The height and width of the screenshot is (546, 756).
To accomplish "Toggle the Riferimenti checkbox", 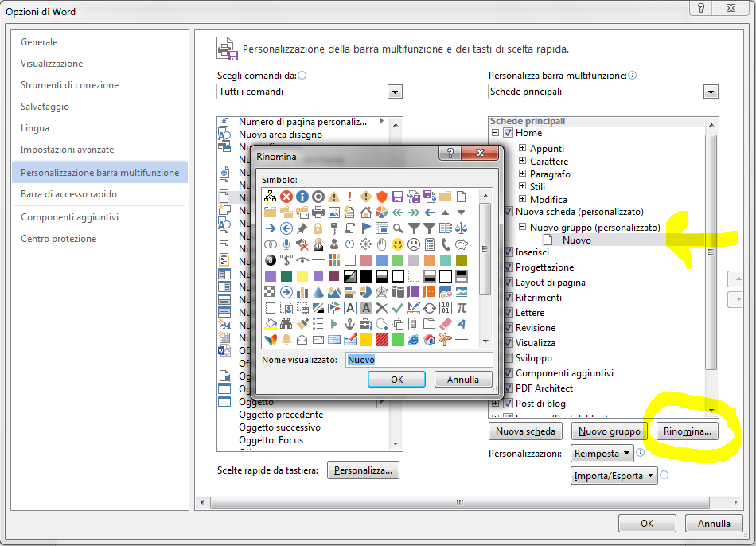I will pyautogui.click(x=508, y=298).
